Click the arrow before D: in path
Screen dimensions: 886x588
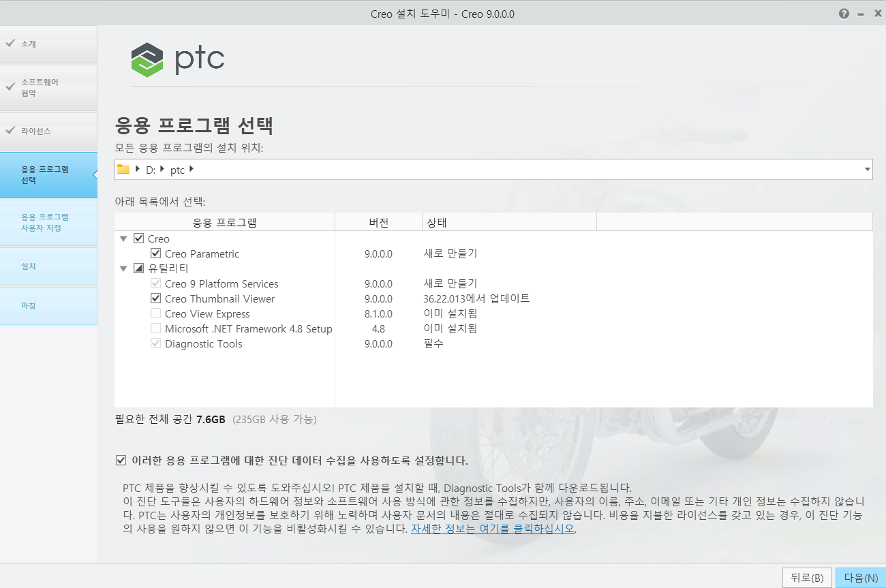pos(138,170)
